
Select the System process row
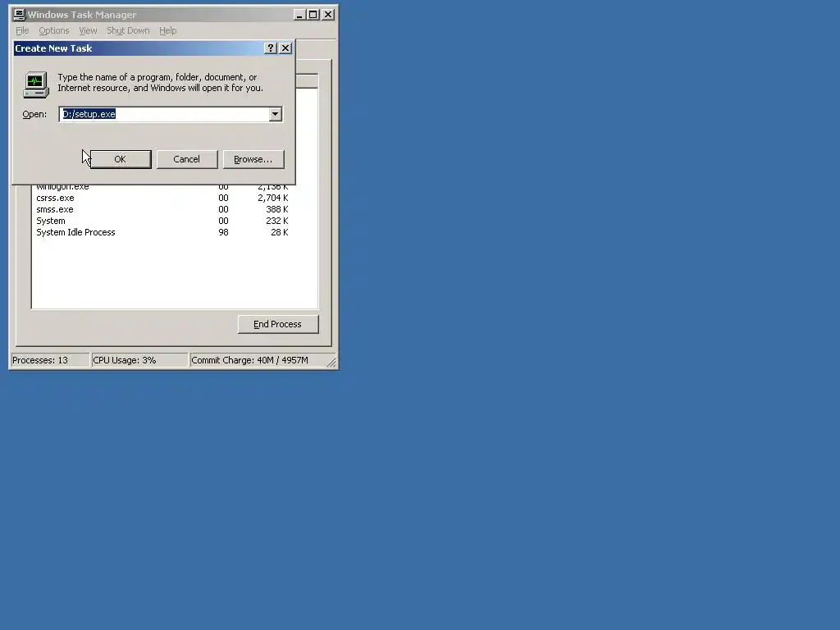(162, 221)
